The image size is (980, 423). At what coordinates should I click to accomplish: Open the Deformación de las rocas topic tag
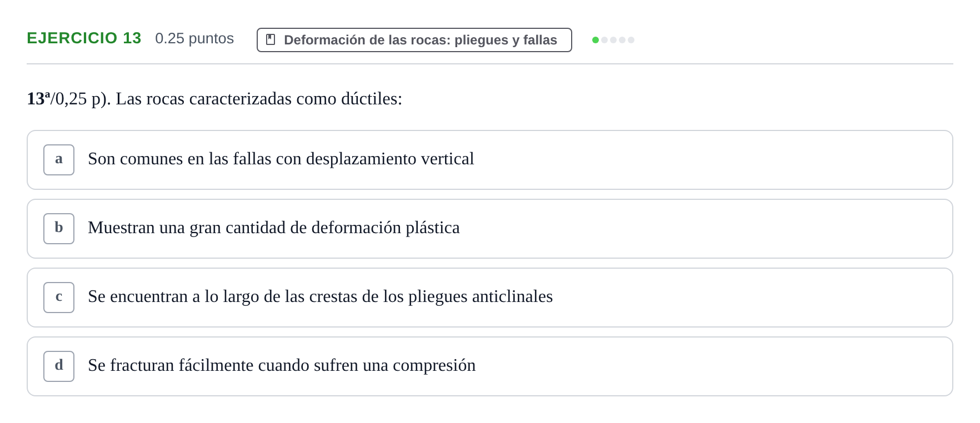click(x=414, y=40)
